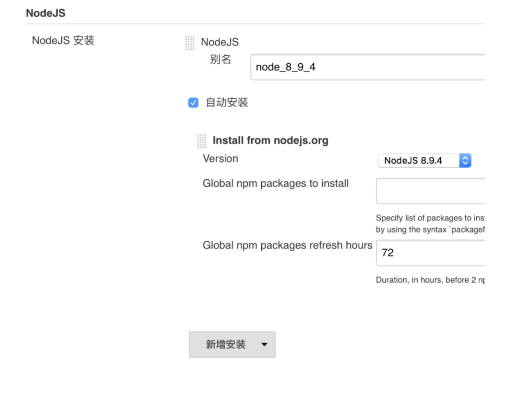Click the Install from nodejs.org title

pos(271,141)
